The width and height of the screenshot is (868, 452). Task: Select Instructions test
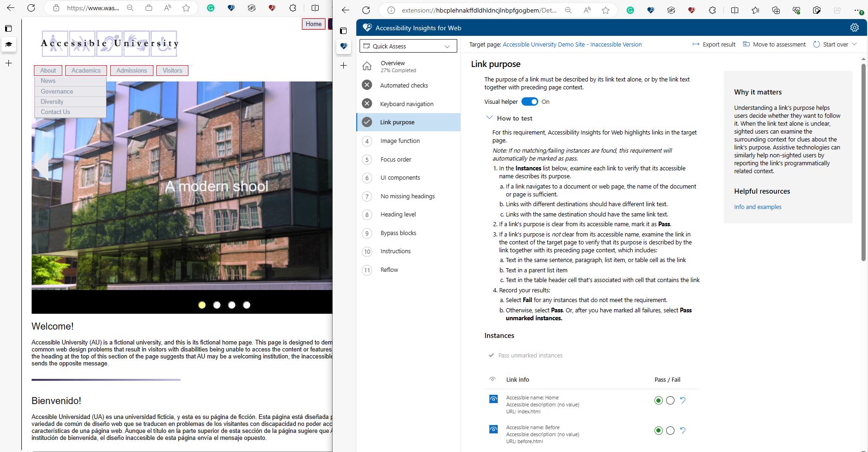(x=408, y=251)
